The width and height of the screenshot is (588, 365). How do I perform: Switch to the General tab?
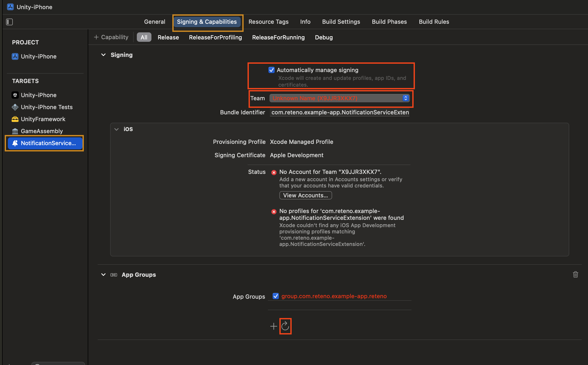click(155, 22)
